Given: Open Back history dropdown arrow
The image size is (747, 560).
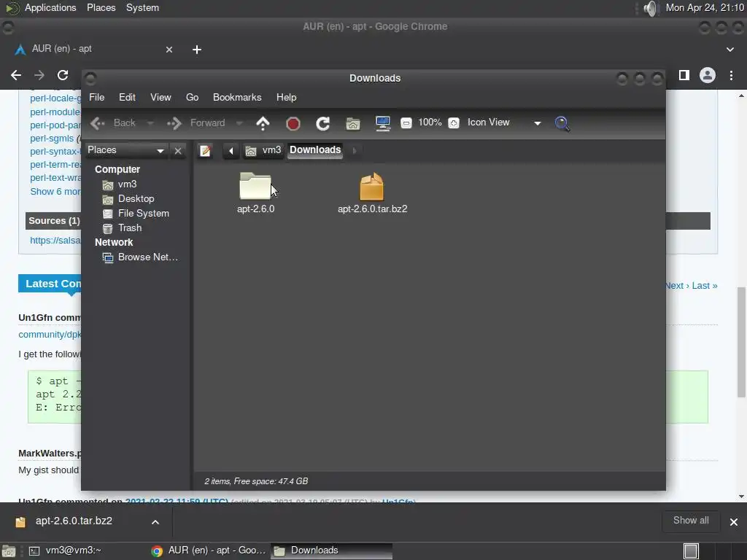Looking at the screenshot, I should coord(150,123).
